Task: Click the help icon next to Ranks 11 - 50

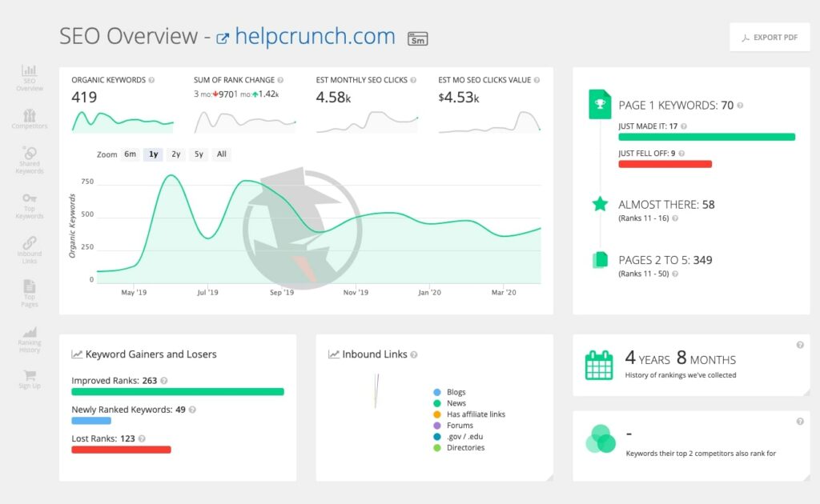Action: point(675,274)
